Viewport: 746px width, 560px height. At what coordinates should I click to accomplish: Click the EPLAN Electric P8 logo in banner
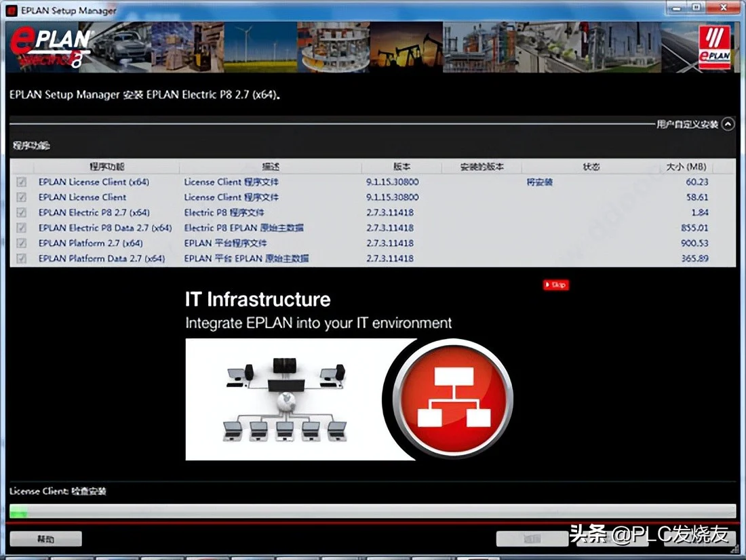[52, 47]
